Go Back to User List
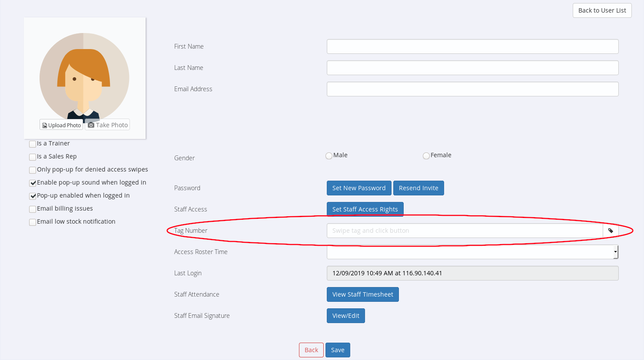The image size is (644, 360). [x=602, y=10]
